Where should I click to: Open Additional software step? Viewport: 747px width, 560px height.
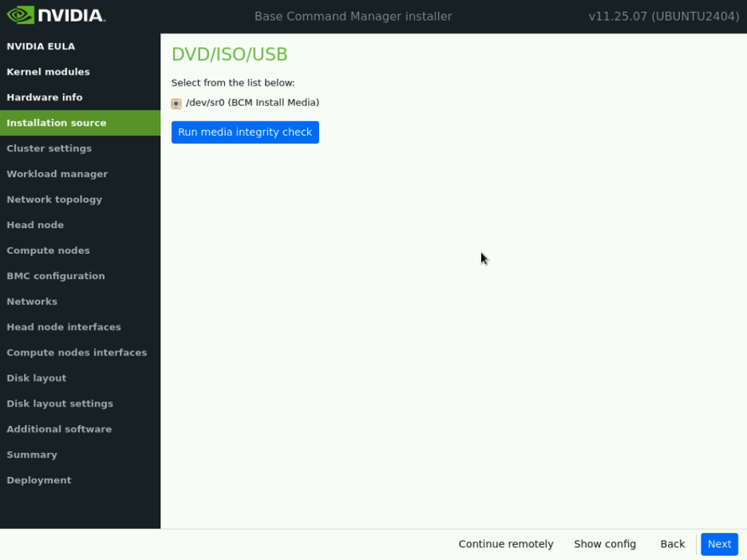click(80, 429)
